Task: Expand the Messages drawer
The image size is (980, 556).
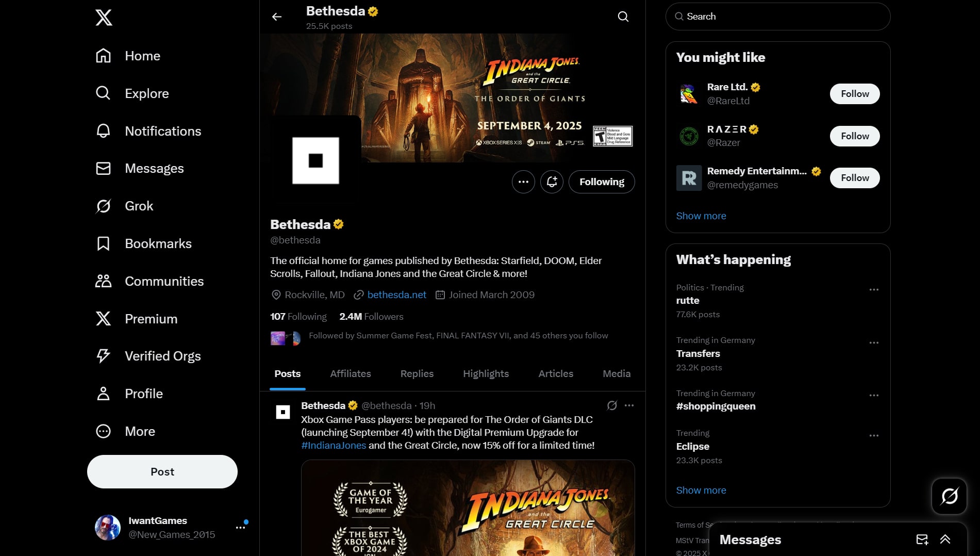Action: tap(945, 539)
